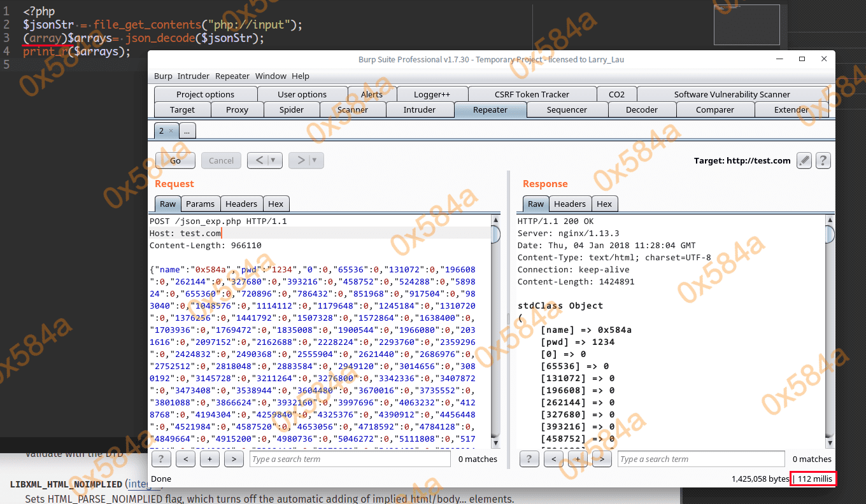Click request search help question button

160,459
